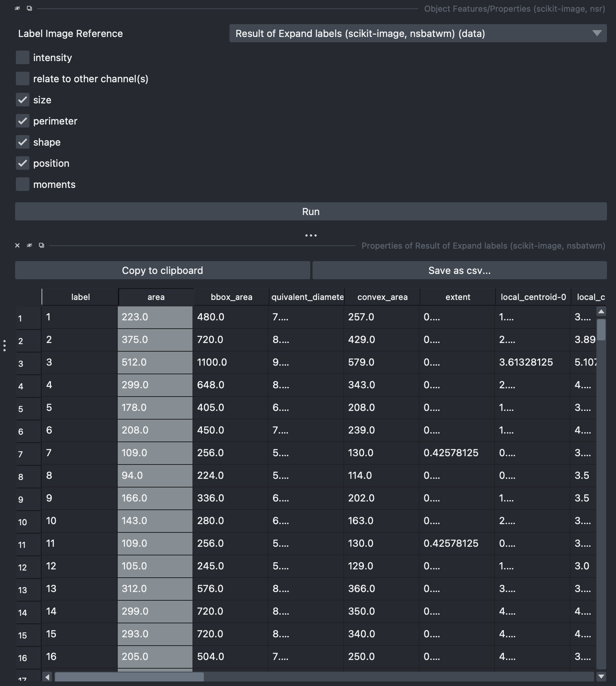Enable the intensity checkbox
The width and height of the screenshot is (616, 686).
[23, 58]
